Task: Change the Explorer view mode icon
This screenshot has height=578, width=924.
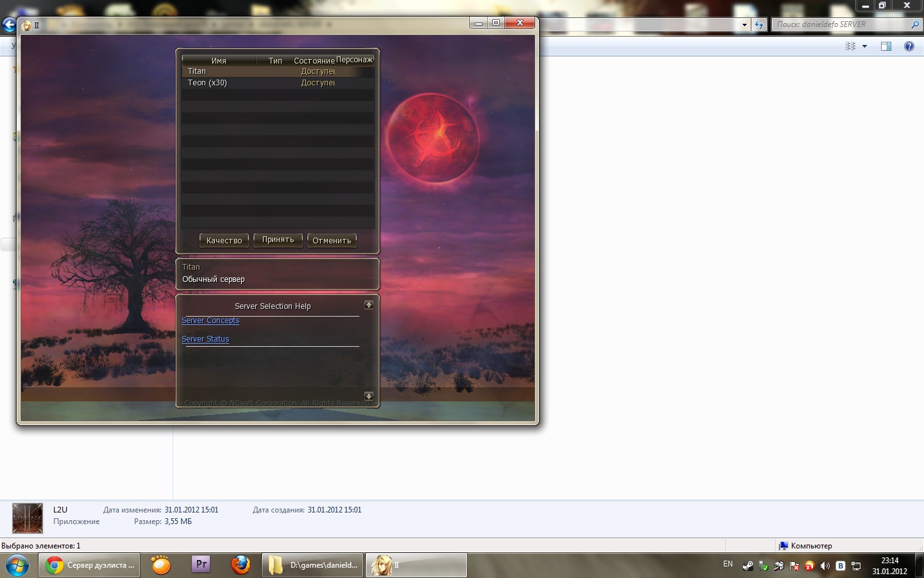Action: [x=851, y=46]
